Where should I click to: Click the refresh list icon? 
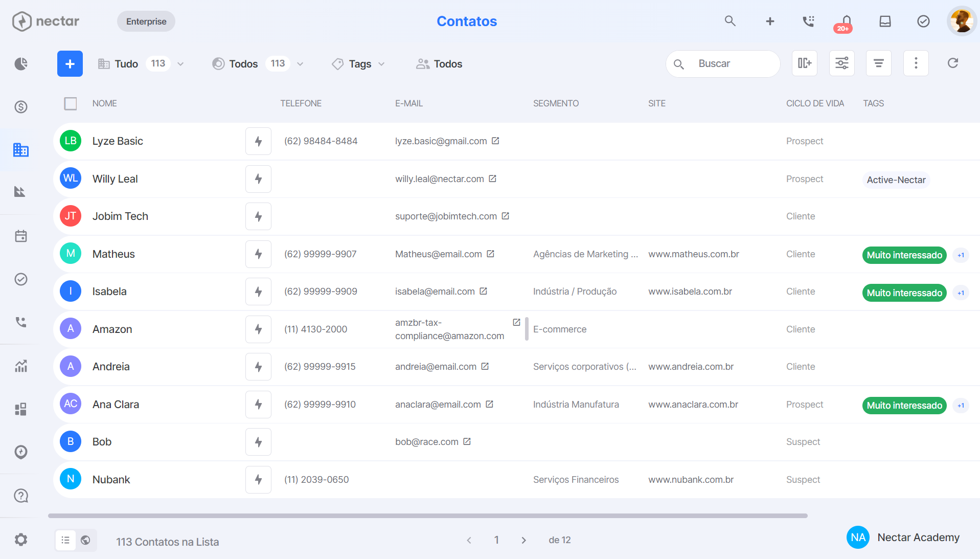point(953,63)
